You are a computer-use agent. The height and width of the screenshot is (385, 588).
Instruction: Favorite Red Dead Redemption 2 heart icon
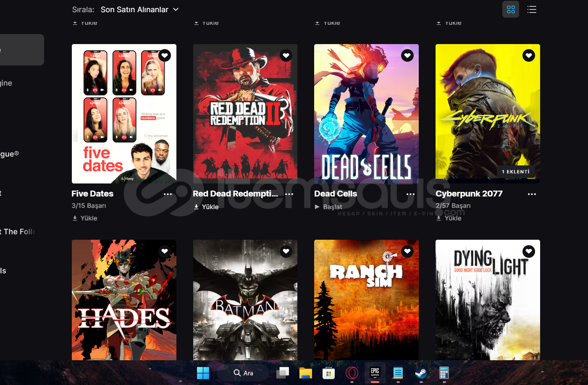tap(286, 55)
